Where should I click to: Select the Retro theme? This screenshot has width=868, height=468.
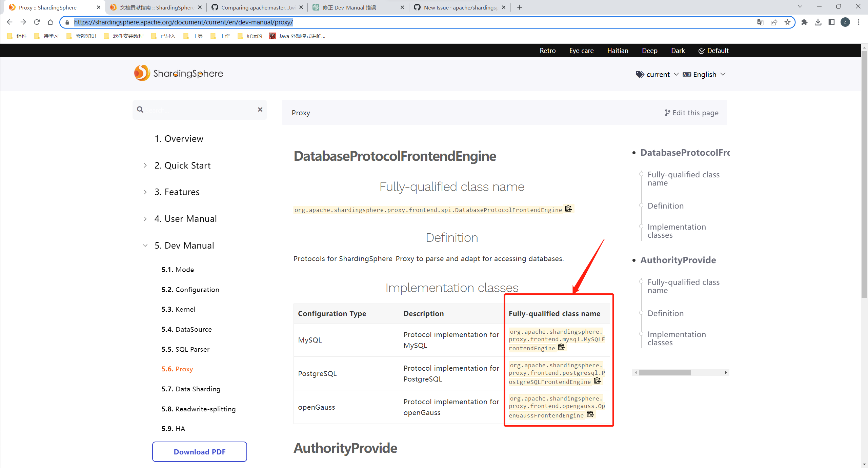click(x=547, y=51)
